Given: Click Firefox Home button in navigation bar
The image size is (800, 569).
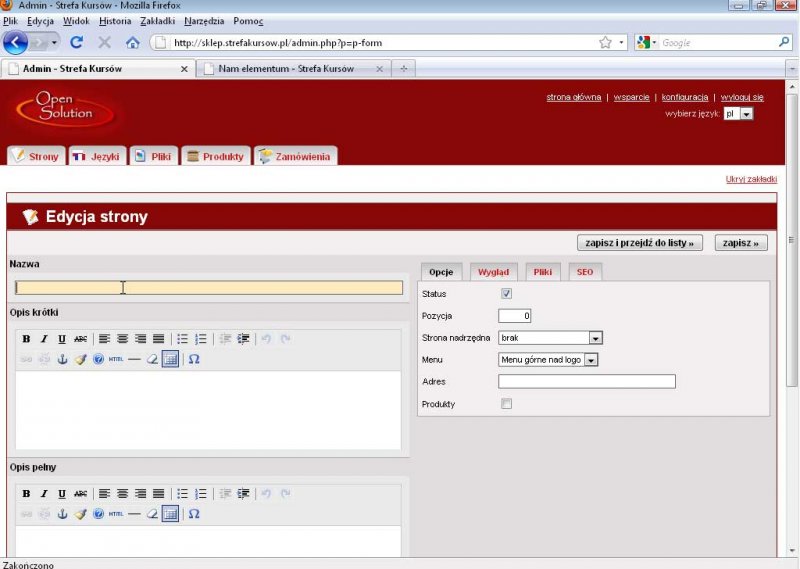Looking at the screenshot, I should tap(132, 43).
